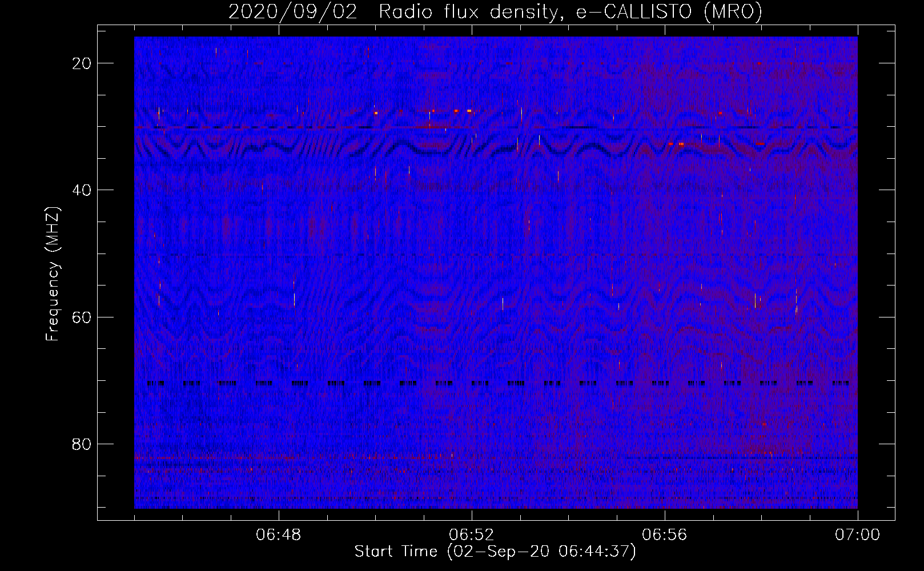This screenshot has height=571, width=924.
Task: Click the 06:48 time tick label
Action: pyautogui.click(x=279, y=535)
